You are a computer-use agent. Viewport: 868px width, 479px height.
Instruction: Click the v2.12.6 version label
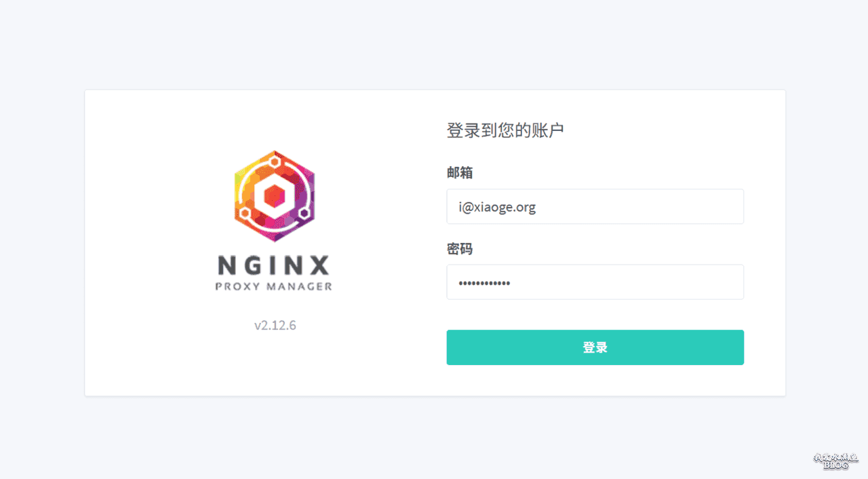coord(275,325)
